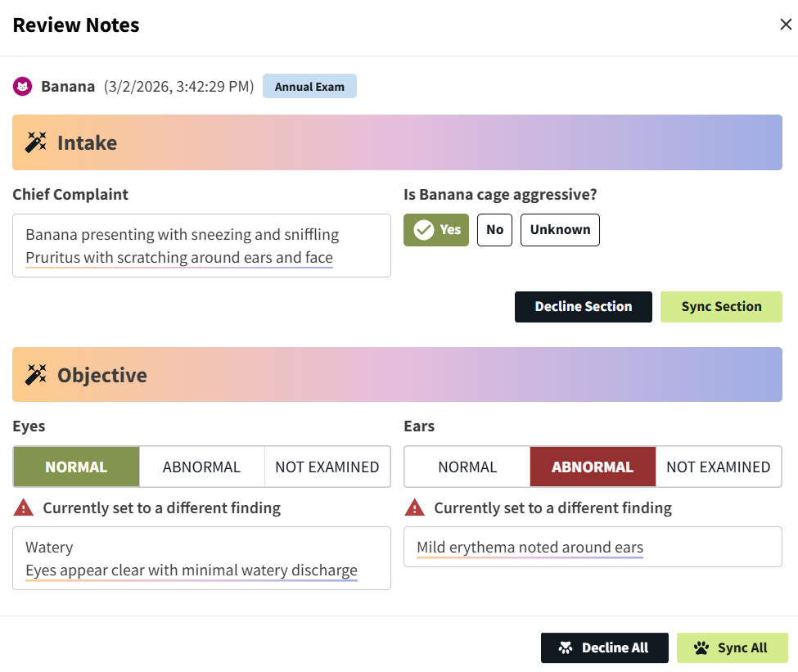Select No for cage aggressive
The image size is (798, 672).
494,230
